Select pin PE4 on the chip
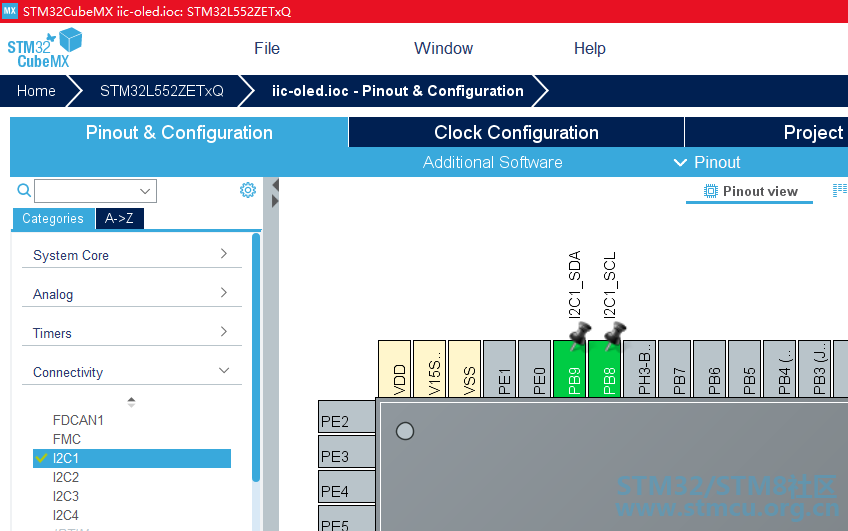 point(347,487)
